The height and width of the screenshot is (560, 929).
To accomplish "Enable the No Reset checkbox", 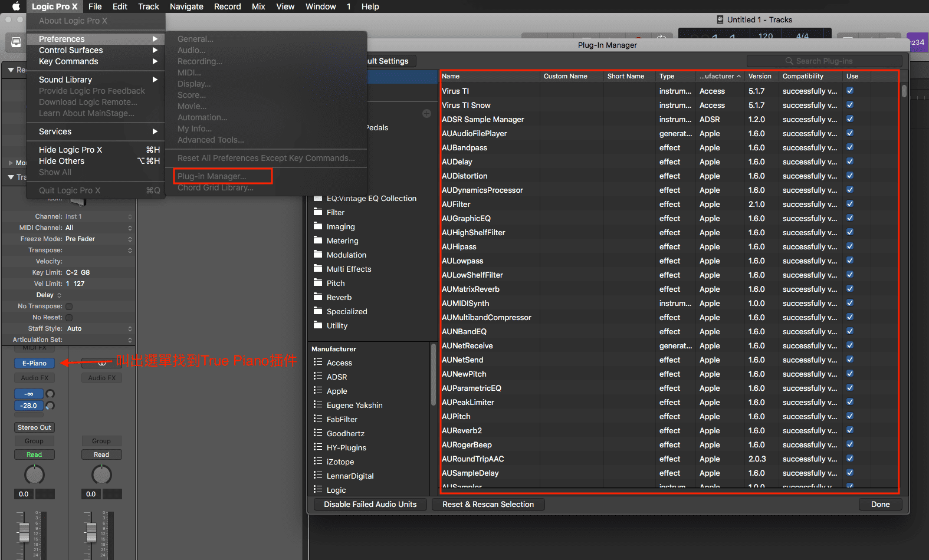I will [x=69, y=318].
